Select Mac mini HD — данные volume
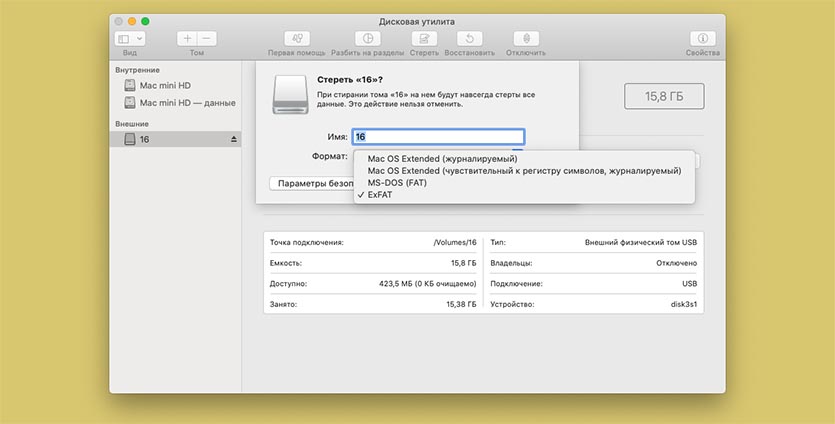The width and height of the screenshot is (835, 424). click(x=175, y=103)
